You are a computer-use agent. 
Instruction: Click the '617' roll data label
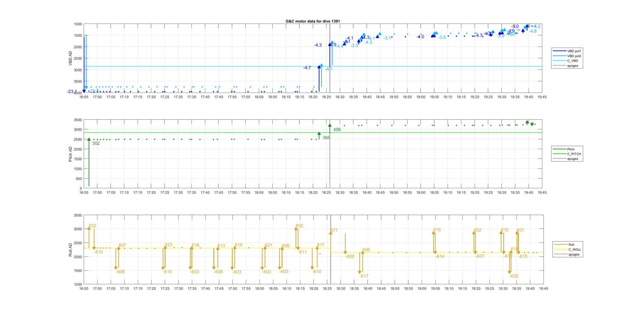[x=321, y=245]
